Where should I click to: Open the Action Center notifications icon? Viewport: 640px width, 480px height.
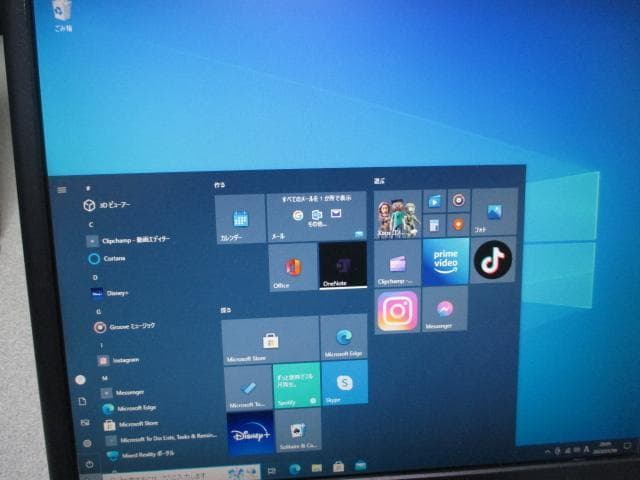[627, 445]
